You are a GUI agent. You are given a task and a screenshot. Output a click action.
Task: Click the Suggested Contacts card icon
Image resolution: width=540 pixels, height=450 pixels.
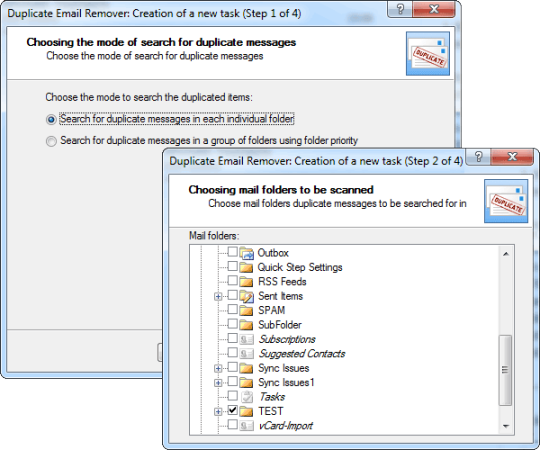[x=247, y=354]
